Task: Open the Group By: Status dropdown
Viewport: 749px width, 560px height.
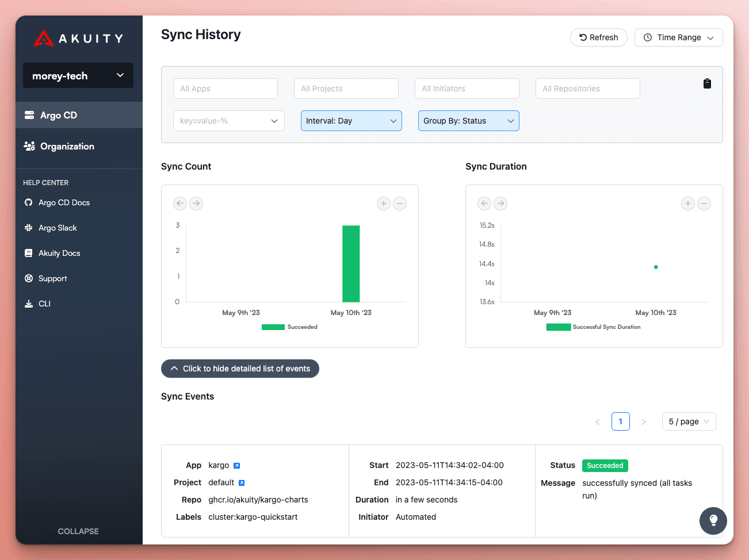Action: 468,121
